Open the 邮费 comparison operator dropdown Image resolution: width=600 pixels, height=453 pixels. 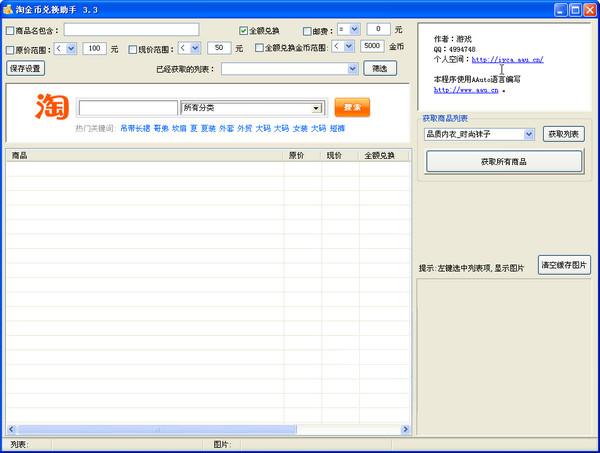click(348, 30)
